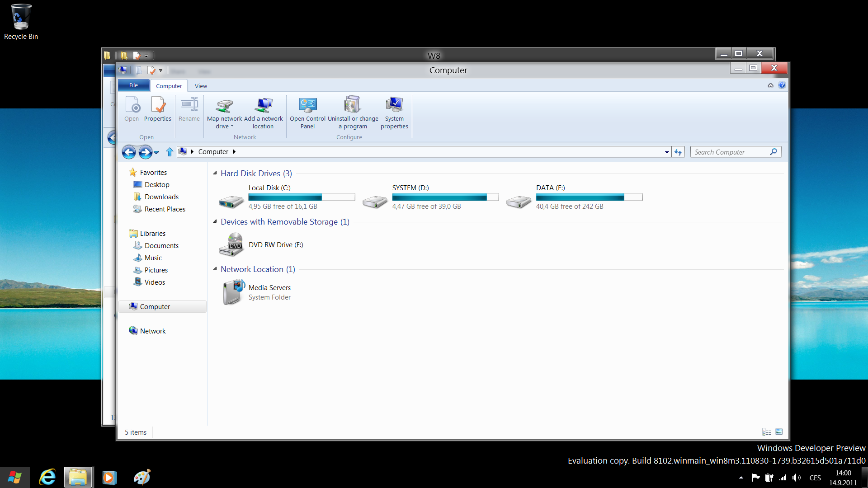868x488 pixels.
Task: Select the Computer ribbon tab
Action: (x=169, y=86)
